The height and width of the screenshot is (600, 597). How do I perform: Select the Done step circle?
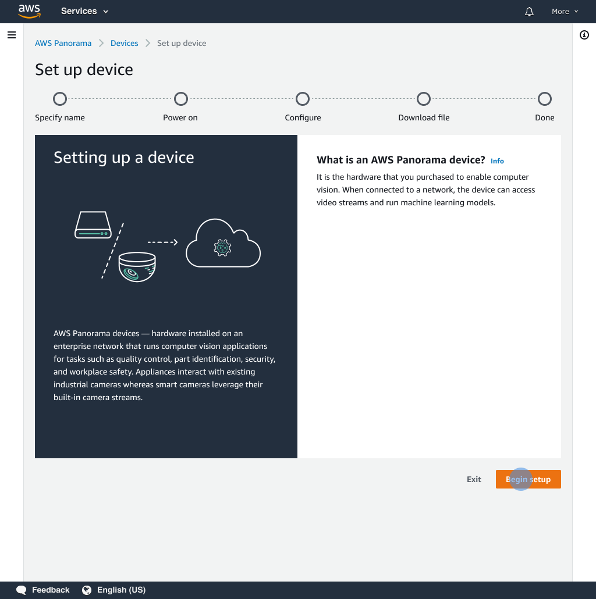click(x=544, y=99)
